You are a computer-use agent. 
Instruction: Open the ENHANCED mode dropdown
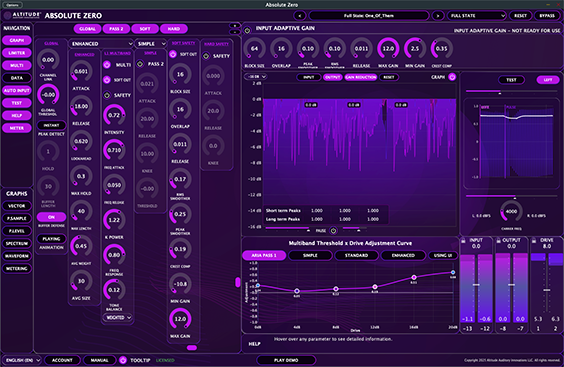tap(101, 44)
